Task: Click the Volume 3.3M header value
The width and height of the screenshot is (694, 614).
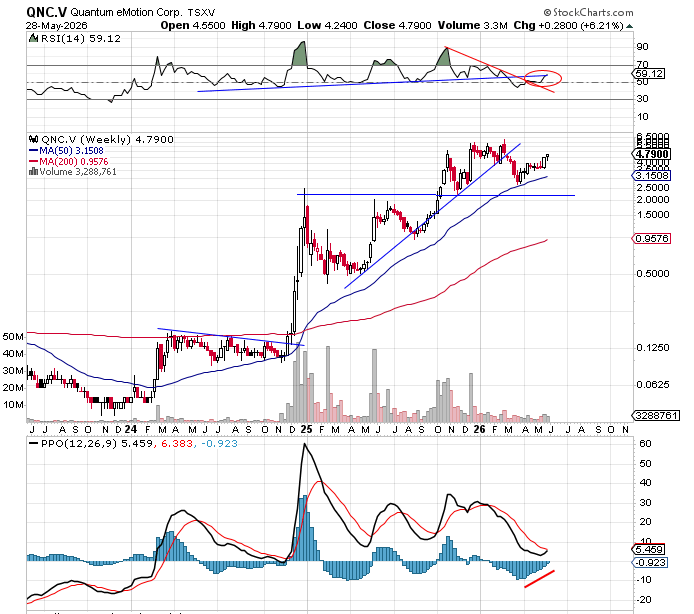Action: tap(472, 26)
